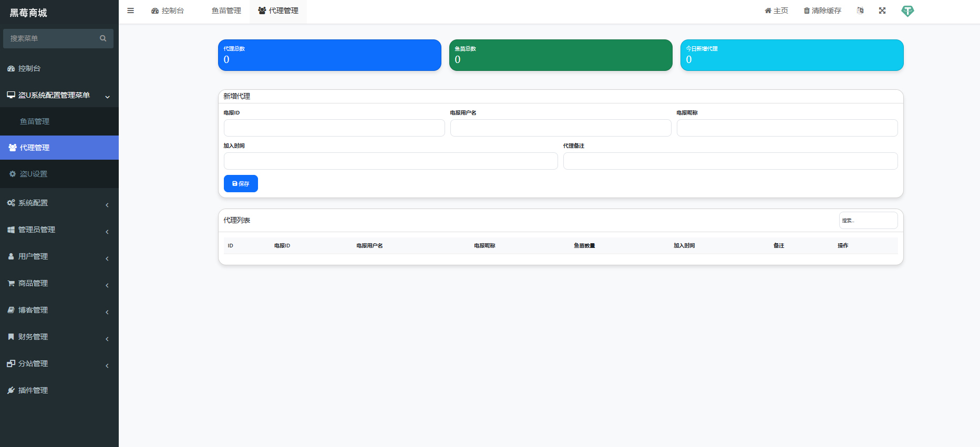Click the 电报ID input field
Viewport: 980px width, 447px height.
tap(334, 128)
